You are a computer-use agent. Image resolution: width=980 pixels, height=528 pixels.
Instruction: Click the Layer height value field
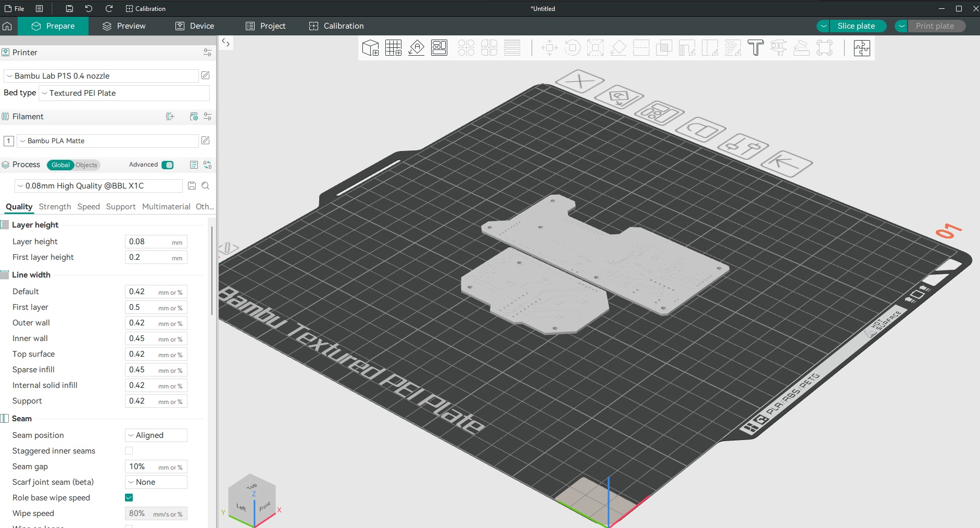[156, 242]
